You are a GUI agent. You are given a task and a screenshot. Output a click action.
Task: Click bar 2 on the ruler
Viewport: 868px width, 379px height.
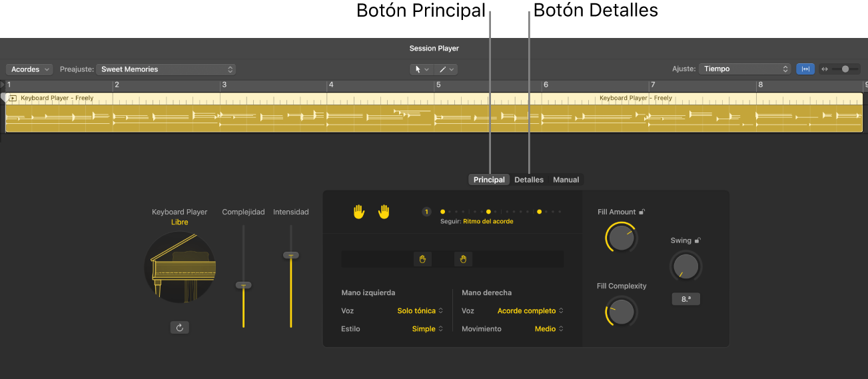117,85
